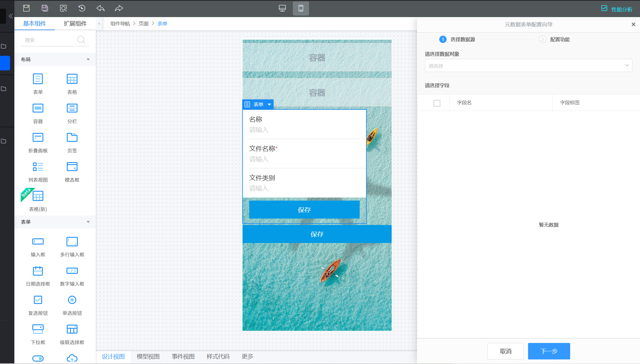This screenshot has width=640, height=364.
Task: Open the history clock icon
Action: coord(82,8)
